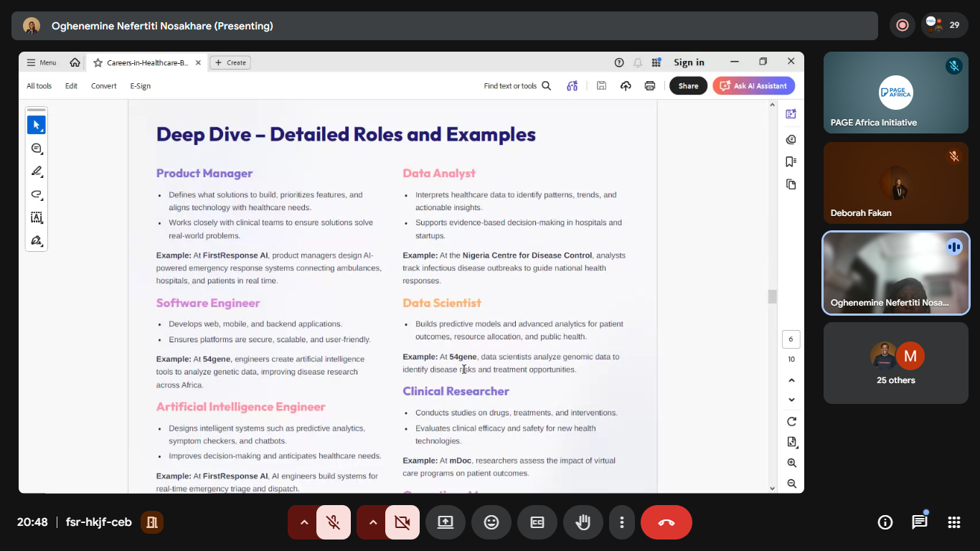
Task: Zoom out with magnifier minus
Action: (x=791, y=484)
